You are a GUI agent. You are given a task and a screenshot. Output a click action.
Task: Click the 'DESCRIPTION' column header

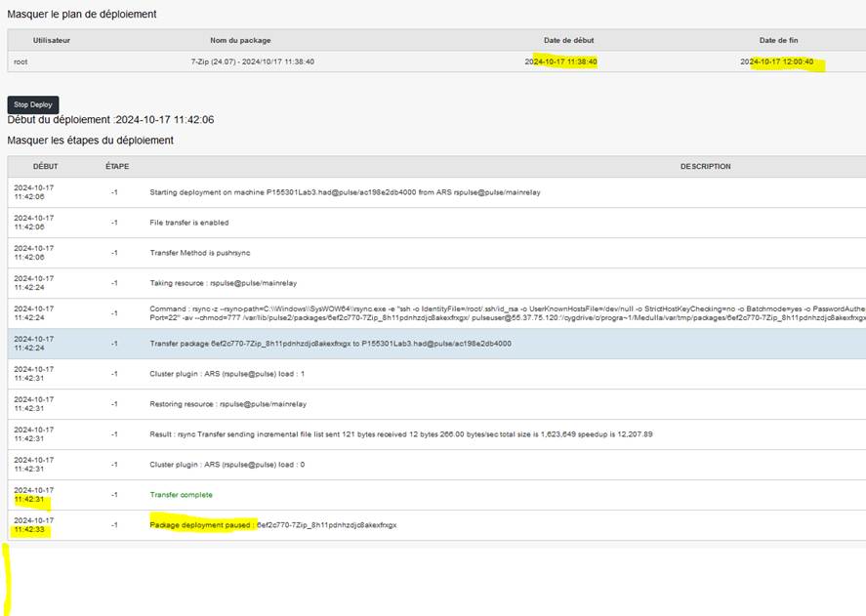(706, 166)
